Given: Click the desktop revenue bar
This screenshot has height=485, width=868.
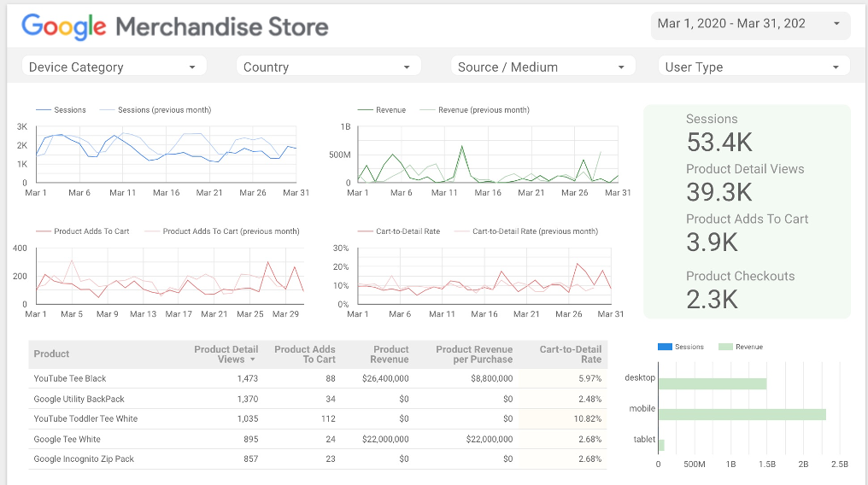Looking at the screenshot, I should pyautogui.click(x=712, y=383).
